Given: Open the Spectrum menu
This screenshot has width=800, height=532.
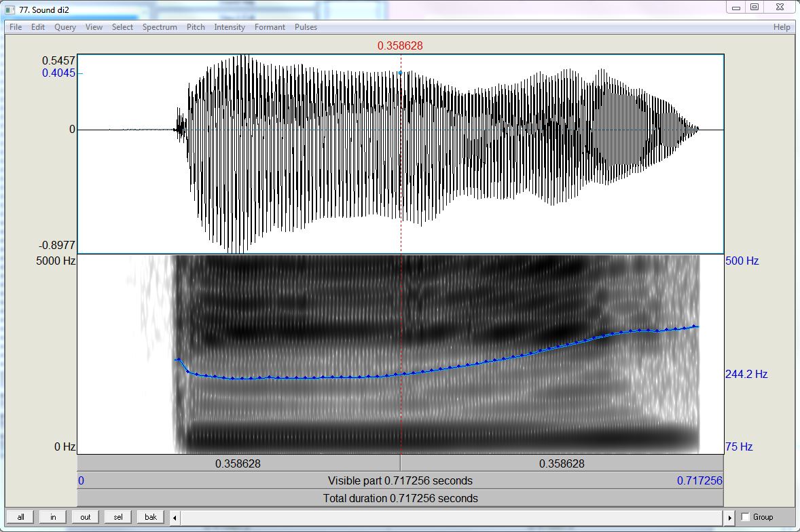Looking at the screenshot, I should click(160, 27).
